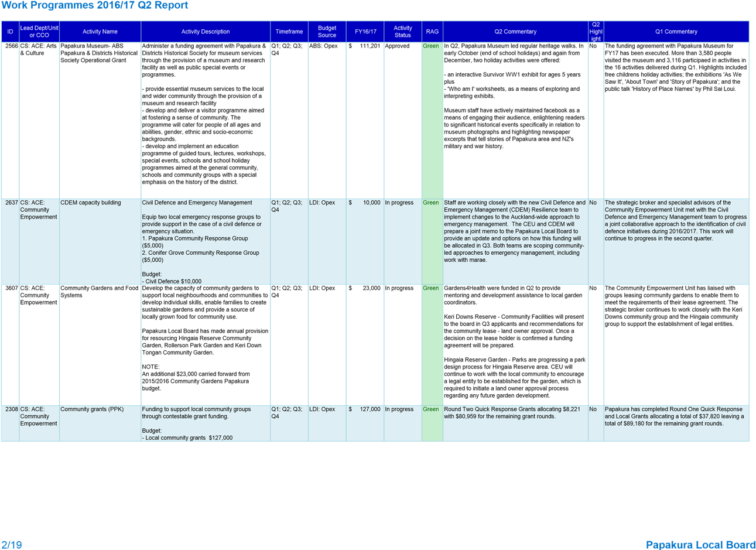Click the Timeframe column header

[289, 32]
